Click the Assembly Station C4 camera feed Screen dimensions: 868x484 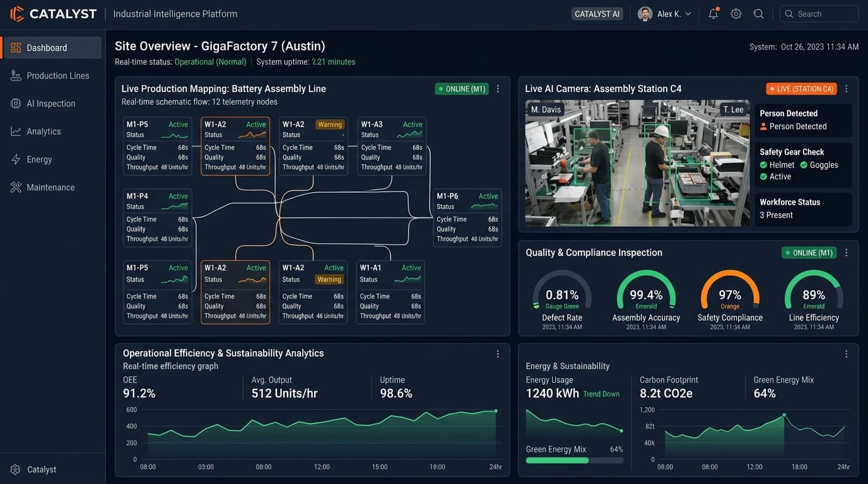637,163
